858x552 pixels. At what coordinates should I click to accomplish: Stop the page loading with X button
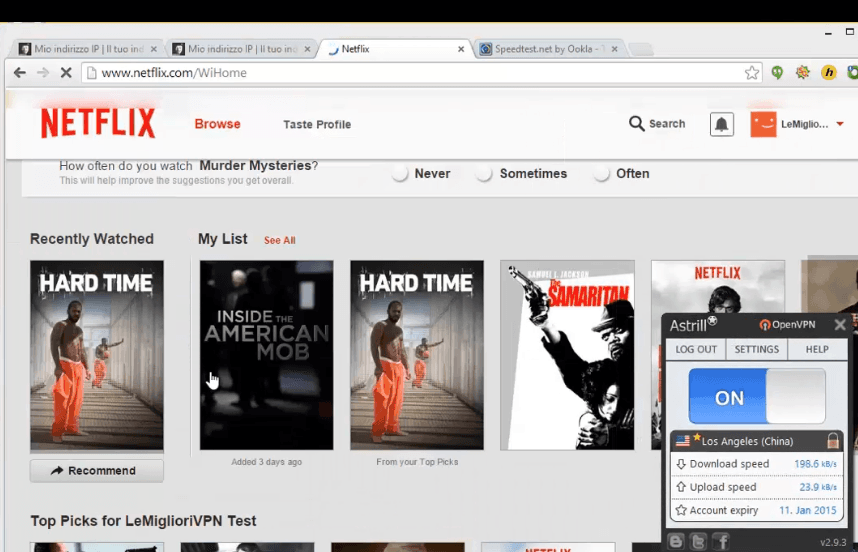point(66,72)
